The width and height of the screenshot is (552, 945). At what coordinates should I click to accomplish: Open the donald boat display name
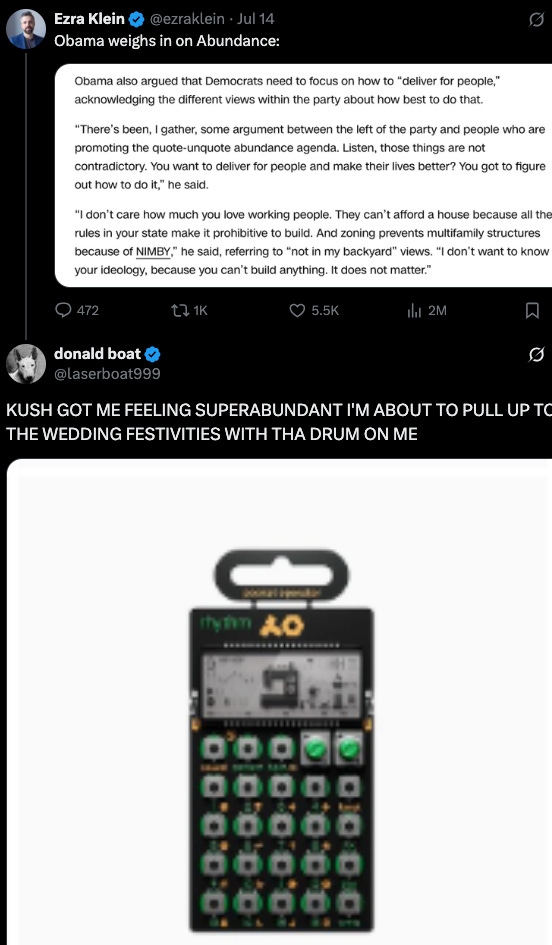pos(97,354)
